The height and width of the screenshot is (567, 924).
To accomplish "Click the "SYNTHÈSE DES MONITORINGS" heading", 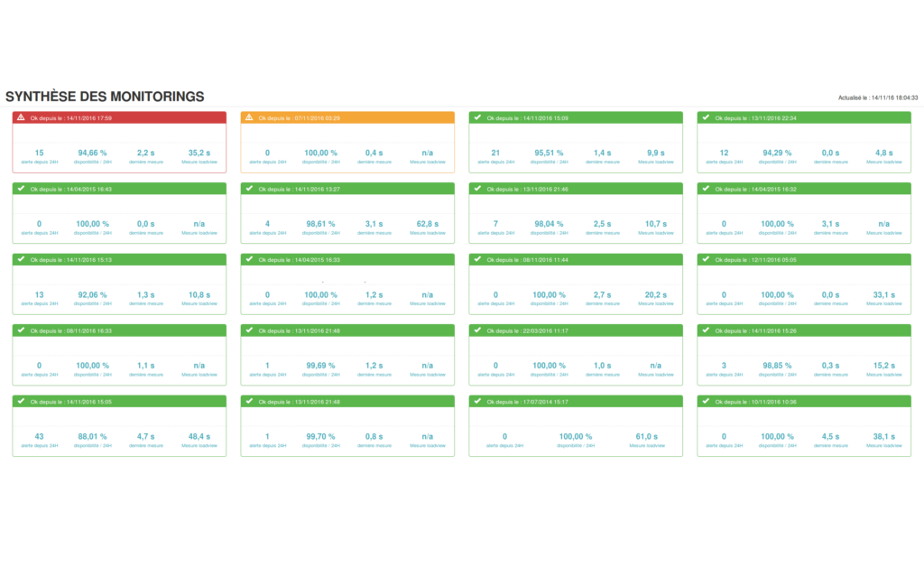I will tap(105, 97).
